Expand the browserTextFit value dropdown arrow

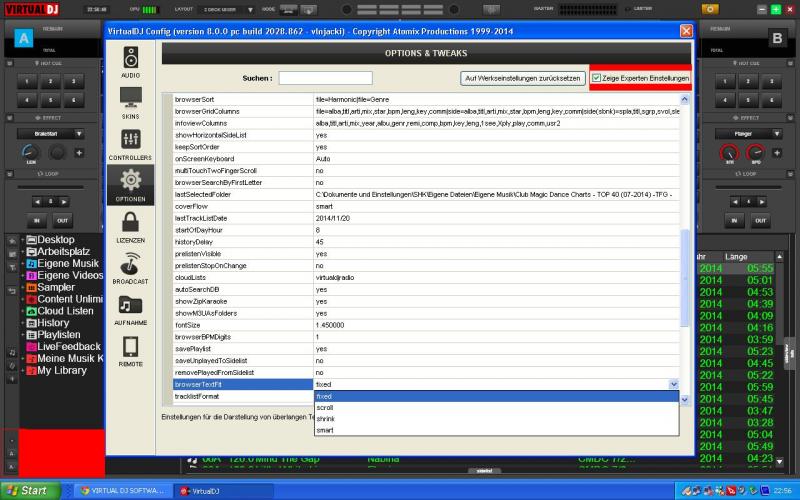(673, 384)
